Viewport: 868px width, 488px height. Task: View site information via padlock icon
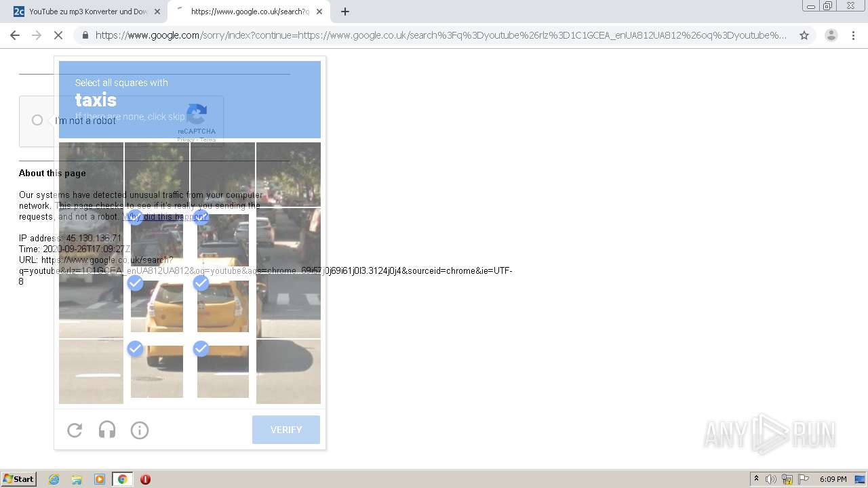(84, 35)
